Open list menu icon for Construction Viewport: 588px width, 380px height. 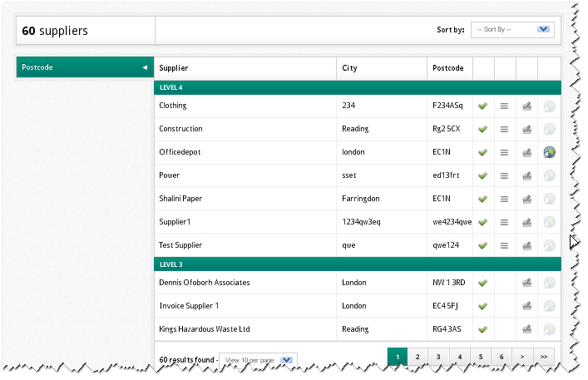tap(504, 129)
